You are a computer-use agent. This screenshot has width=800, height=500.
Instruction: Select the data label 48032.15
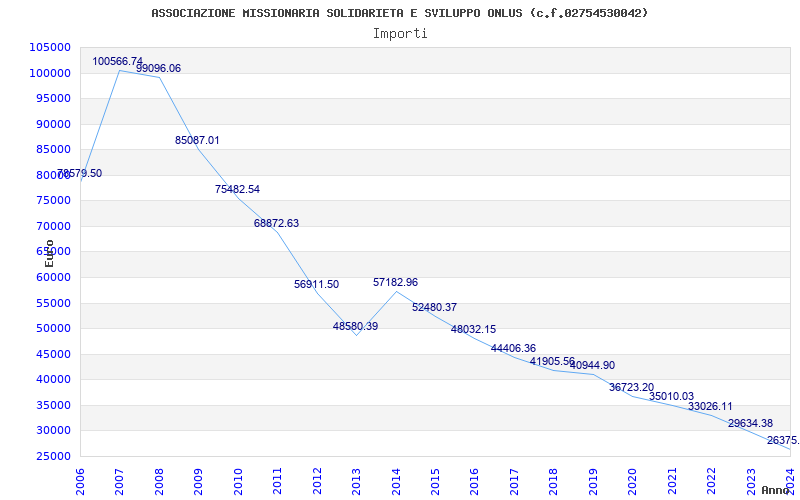click(x=473, y=330)
